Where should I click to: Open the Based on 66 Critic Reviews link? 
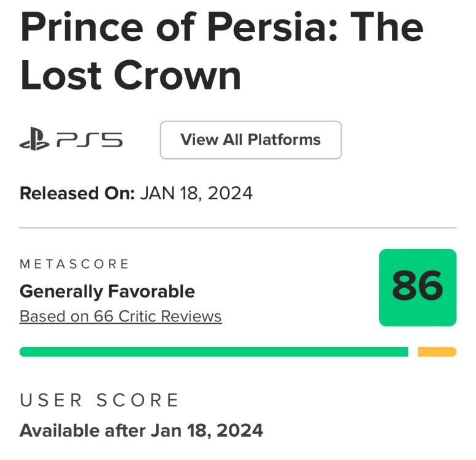point(120,316)
